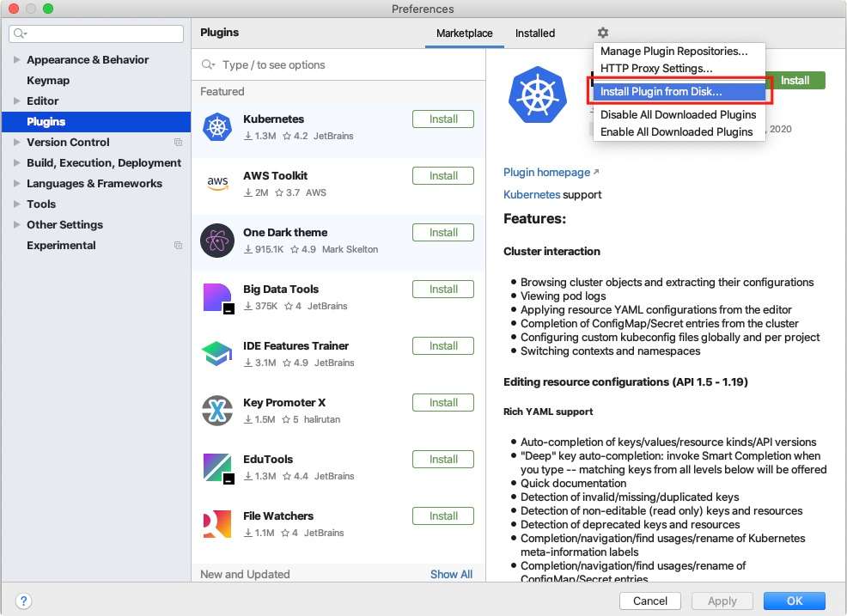Viewport: 847px width, 616px height.
Task: Expand the Other Settings section
Action: (x=16, y=224)
